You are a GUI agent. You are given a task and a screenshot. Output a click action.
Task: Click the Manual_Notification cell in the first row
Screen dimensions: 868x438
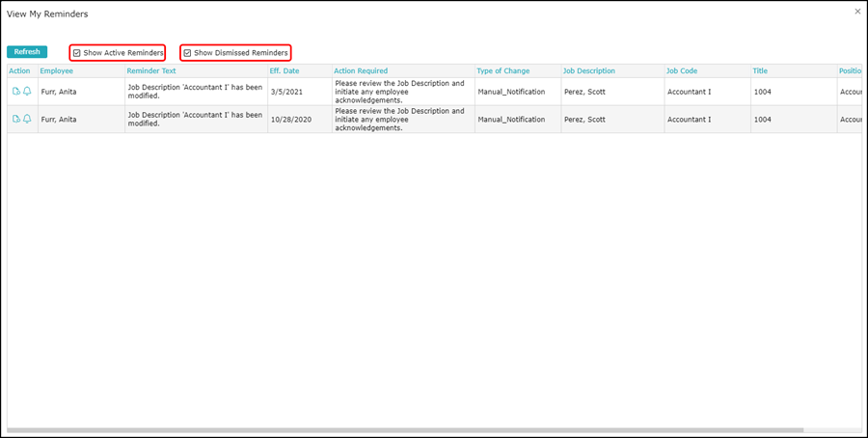[511, 92]
